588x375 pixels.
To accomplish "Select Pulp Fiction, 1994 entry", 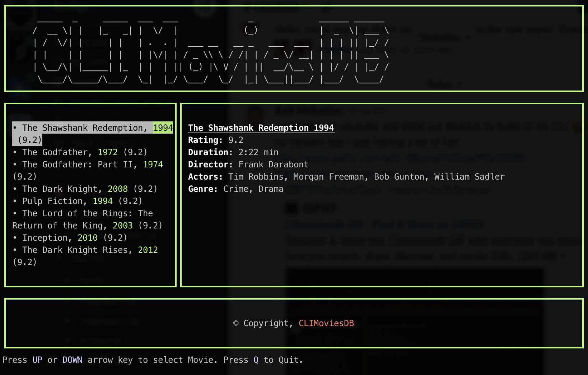I will [x=78, y=201].
